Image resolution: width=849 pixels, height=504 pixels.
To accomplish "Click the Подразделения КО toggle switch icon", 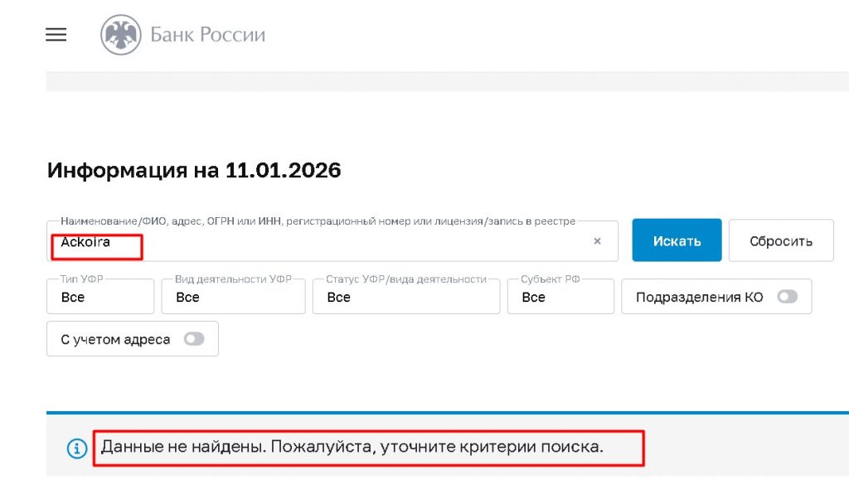I will (x=785, y=296).
